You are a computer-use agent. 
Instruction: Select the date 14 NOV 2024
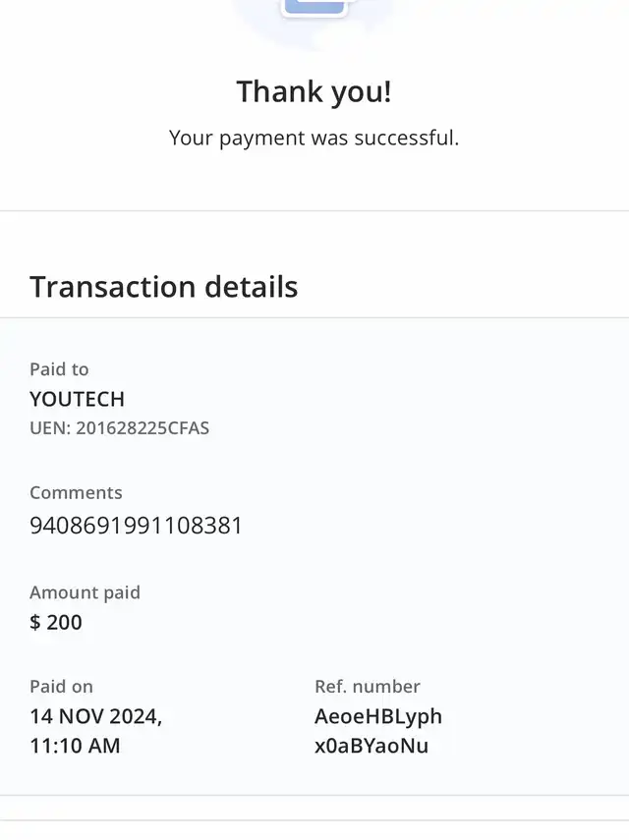point(95,716)
